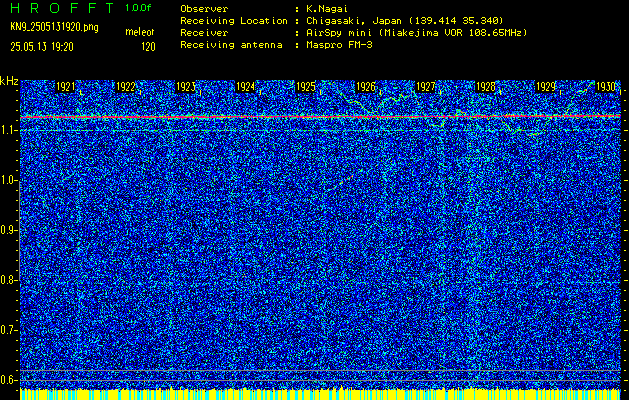Click the Receiver label
This screenshot has width=629, height=400.
pyautogui.click(x=204, y=33)
